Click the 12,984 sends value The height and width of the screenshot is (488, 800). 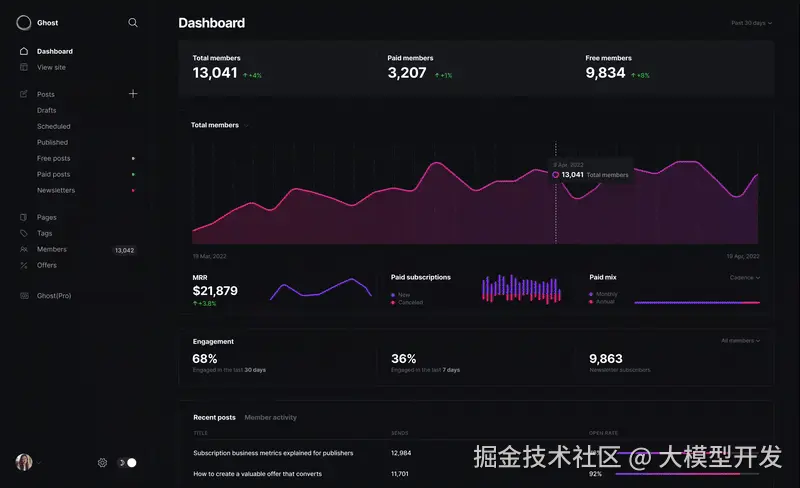click(401, 453)
